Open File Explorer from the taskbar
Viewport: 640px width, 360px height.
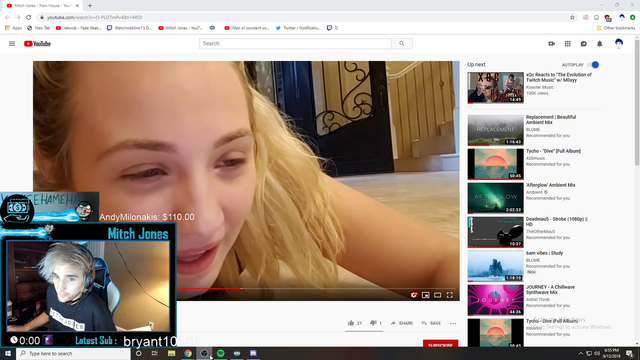171,353
